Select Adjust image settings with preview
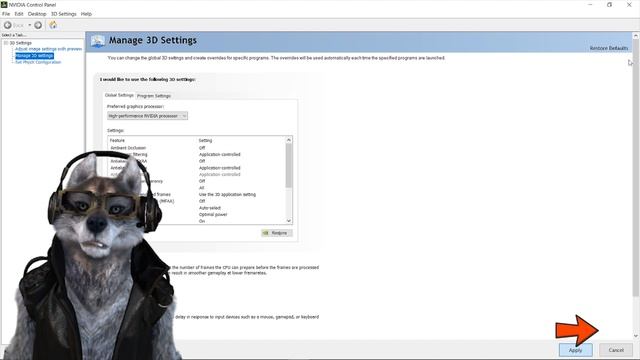640x360 pixels. point(49,49)
